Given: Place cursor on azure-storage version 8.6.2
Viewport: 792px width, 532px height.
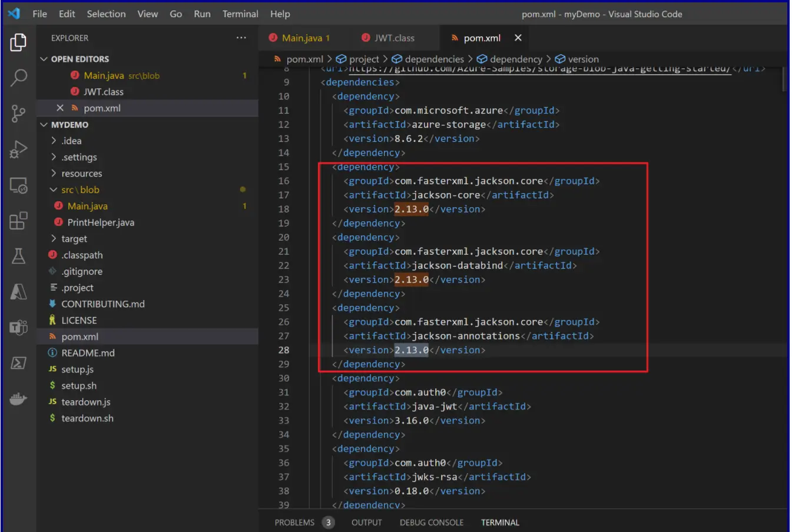Looking at the screenshot, I should [409, 138].
